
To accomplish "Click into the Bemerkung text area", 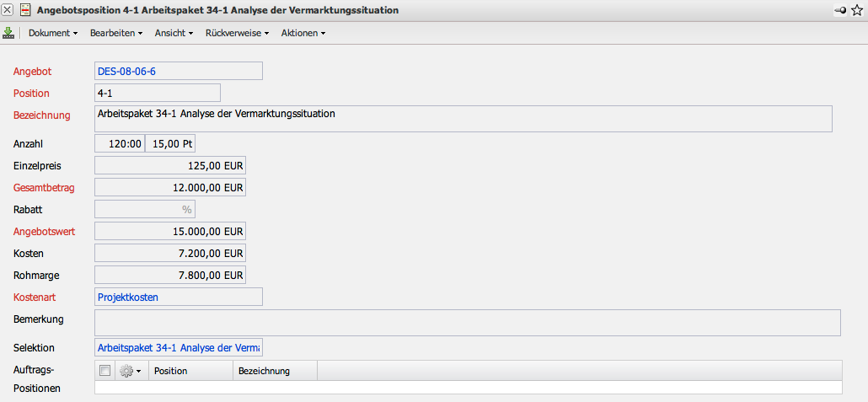I will point(467,323).
